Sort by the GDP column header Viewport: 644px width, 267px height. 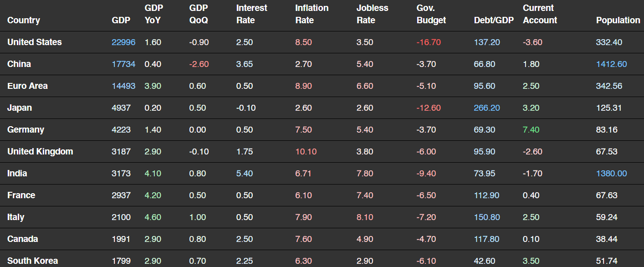121,20
